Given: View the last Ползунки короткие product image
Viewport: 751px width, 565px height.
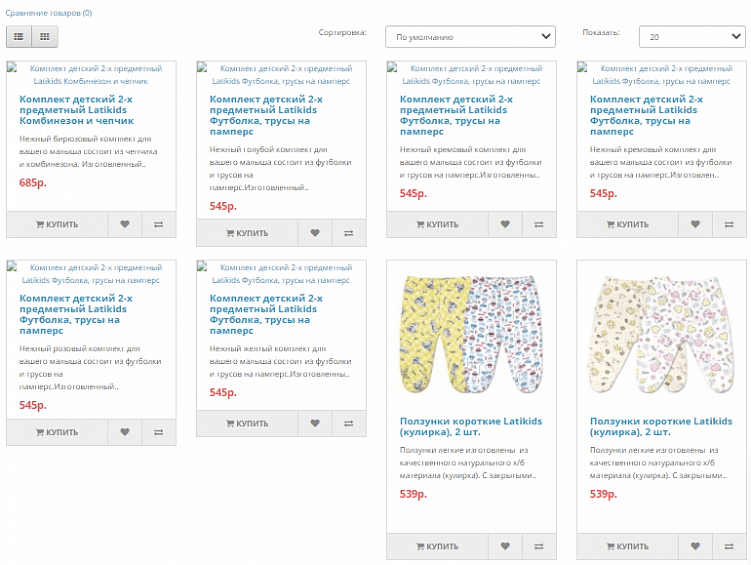Looking at the screenshot, I should tap(660, 333).
